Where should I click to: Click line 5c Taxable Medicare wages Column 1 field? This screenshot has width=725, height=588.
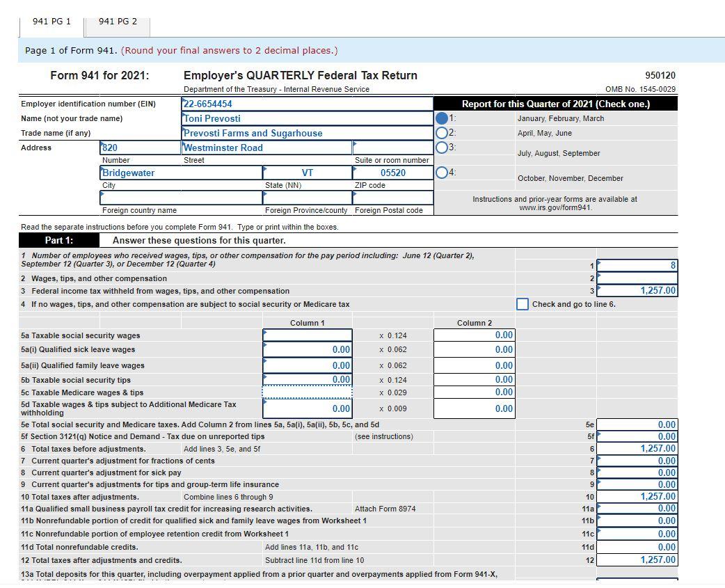(306, 392)
